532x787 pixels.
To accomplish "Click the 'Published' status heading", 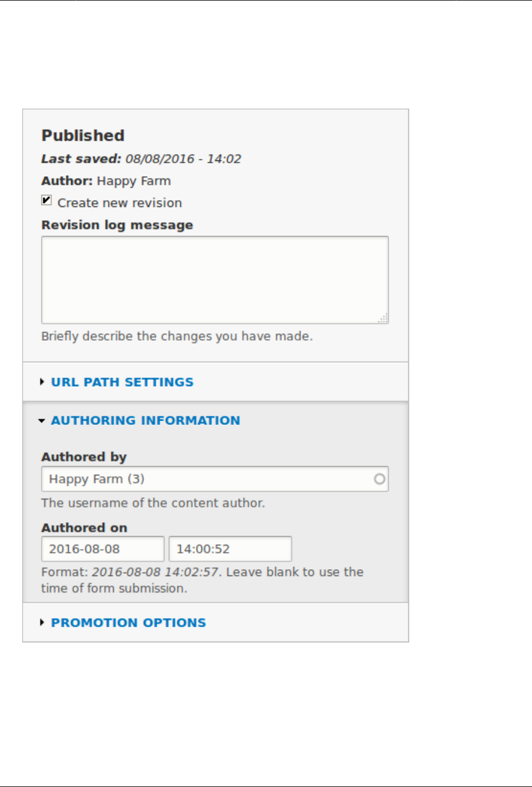I will 83,136.
